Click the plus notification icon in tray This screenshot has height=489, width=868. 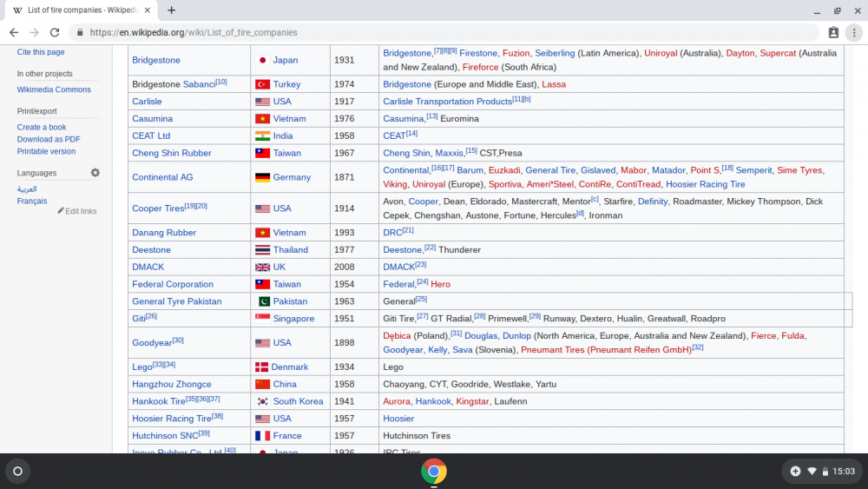pos(795,472)
